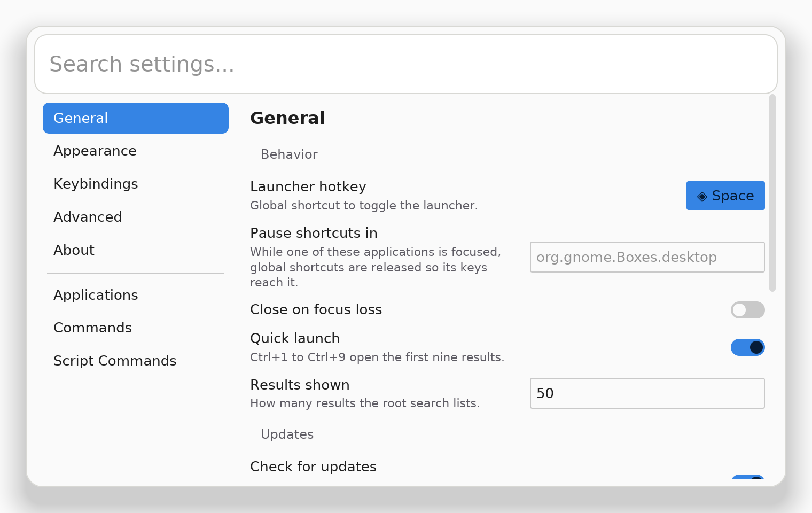Screen dimensions: 812x513
Task: Show the About page
Action: (136, 251)
